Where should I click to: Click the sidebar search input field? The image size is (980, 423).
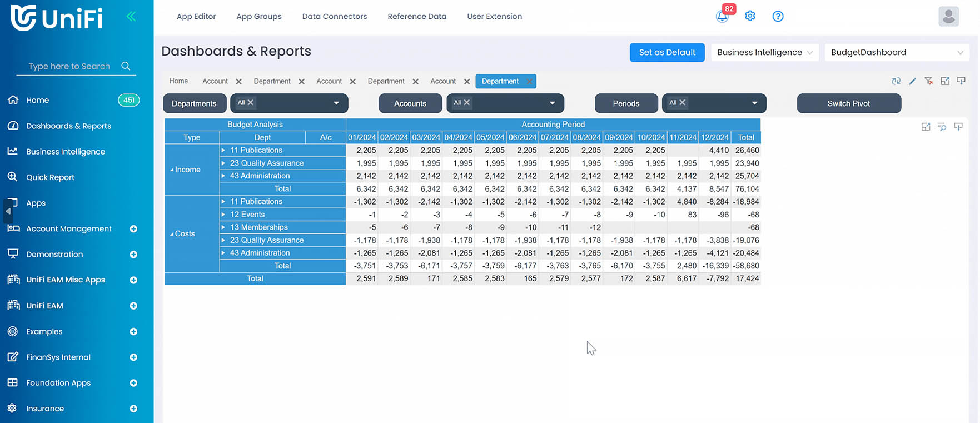[x=69, y=66]
